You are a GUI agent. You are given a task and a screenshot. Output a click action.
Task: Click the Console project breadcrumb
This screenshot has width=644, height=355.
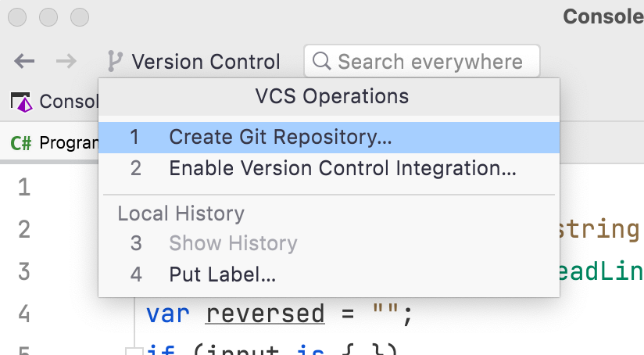(x=55, y=102)
